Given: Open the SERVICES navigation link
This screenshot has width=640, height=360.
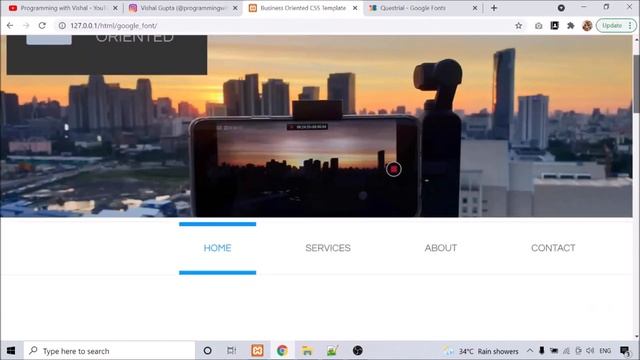Looking at the screenshot, I should [328, 248].
